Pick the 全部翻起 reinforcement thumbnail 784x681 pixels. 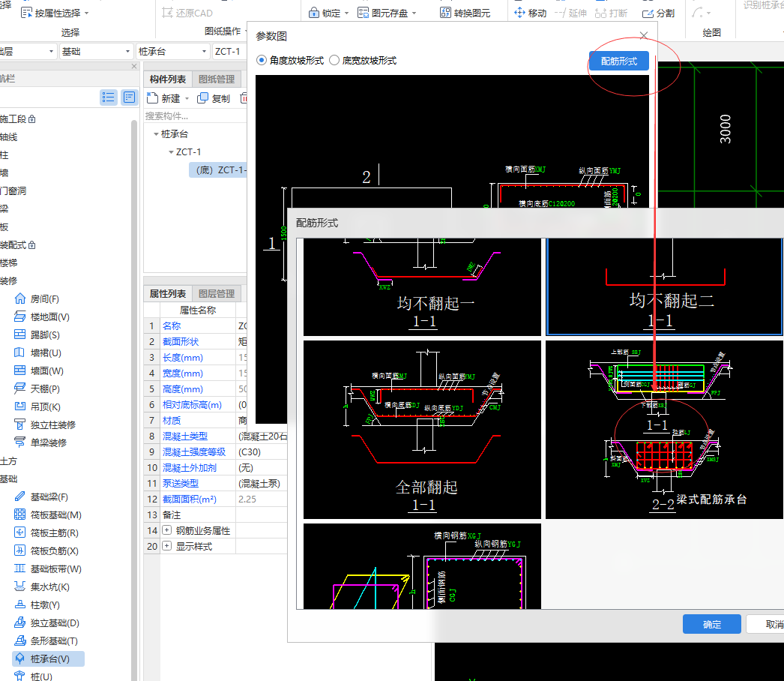[x=423, y=430]
